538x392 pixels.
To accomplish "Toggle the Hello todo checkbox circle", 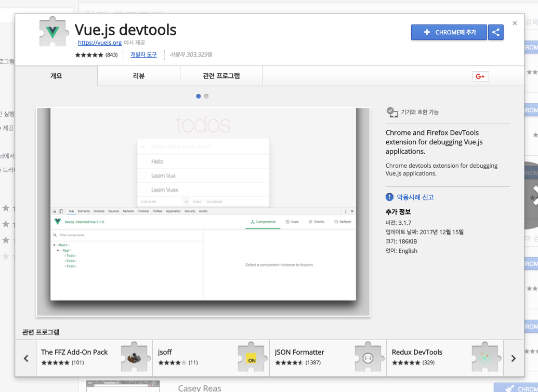I will click(143, 161).
